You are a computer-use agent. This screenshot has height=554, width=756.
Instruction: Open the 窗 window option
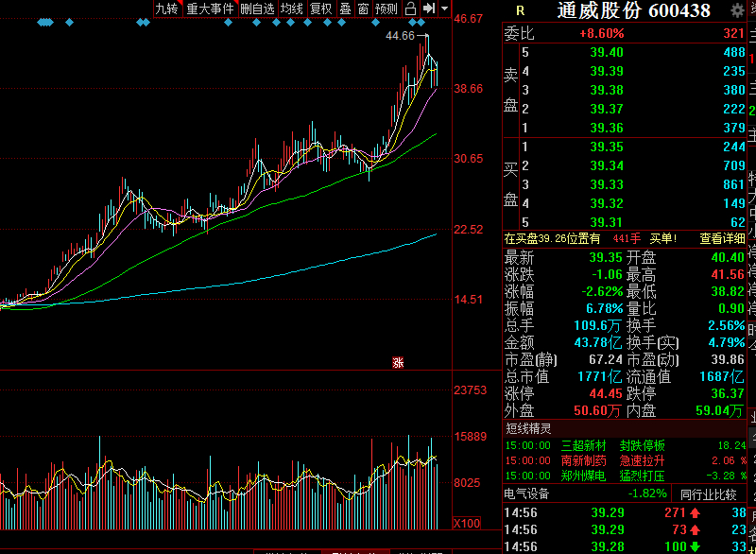[x=363, y=9]
